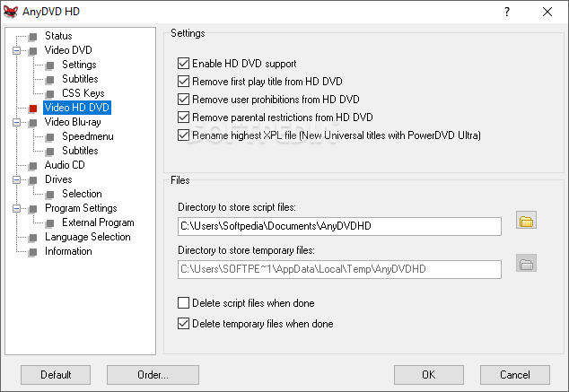Disable the Enable HD DVD support checkbox

pyautogui.click(x=184, y=64)
